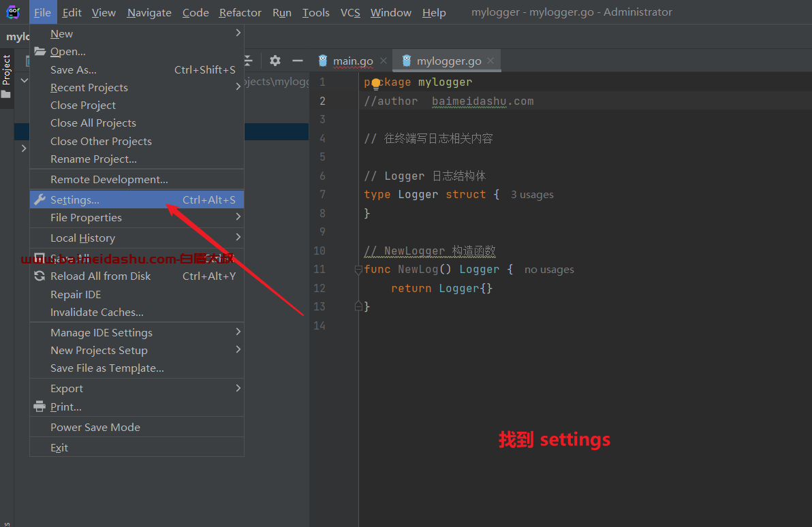This screenshot has width=812, height=527.
Task: Toggle the fold marker at line 11
Action: click(x=358, y=270)
